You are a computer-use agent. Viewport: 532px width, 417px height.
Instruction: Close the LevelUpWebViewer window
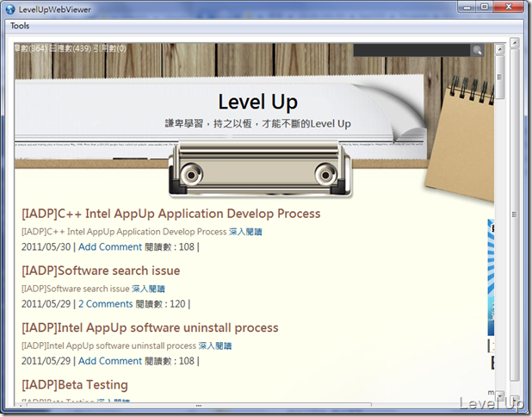(x=509, y=7)
